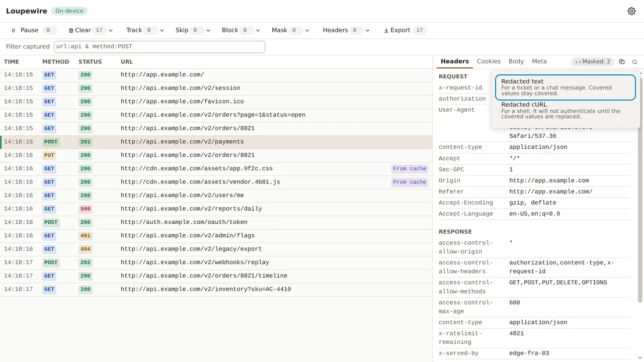This screenshot has width=644, height=362.
Task: Select the favicon.ico request row
Action: (216, 102)
